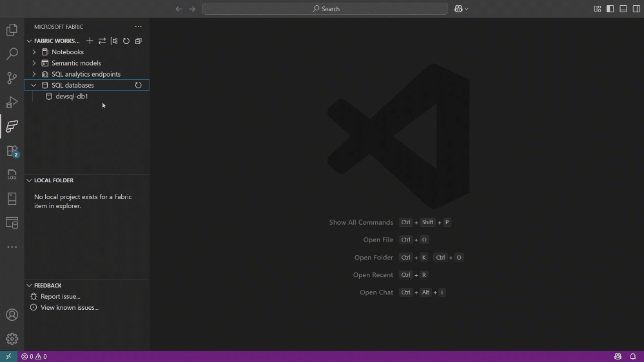Click the remote window status bar icon
The width and height of the screenshot is (644, 362).
8,356
